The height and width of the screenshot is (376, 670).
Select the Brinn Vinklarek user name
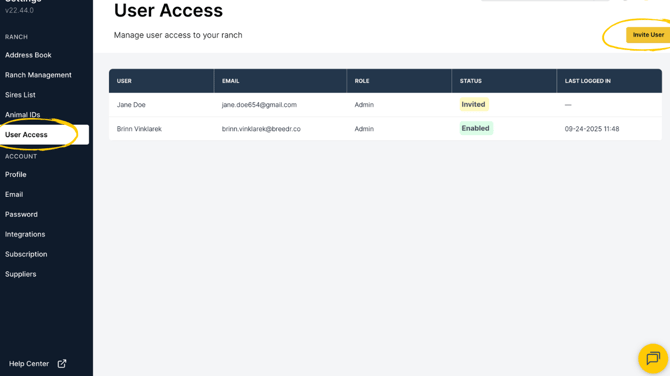[x=139, y=129]
